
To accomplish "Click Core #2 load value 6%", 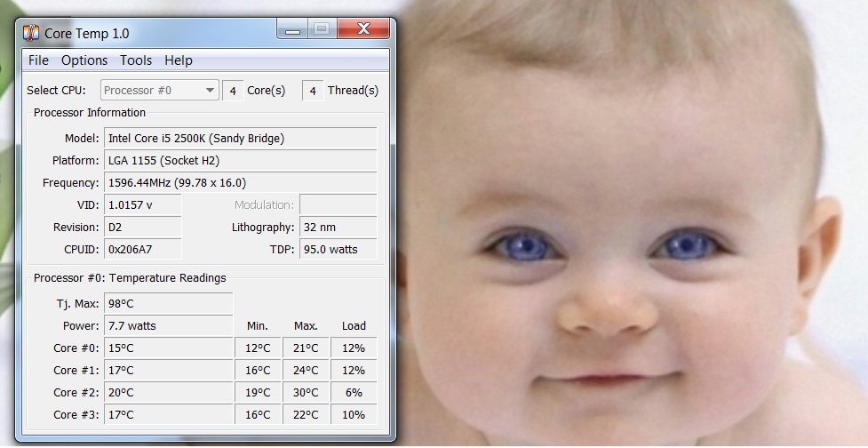I will click(354, 393).
